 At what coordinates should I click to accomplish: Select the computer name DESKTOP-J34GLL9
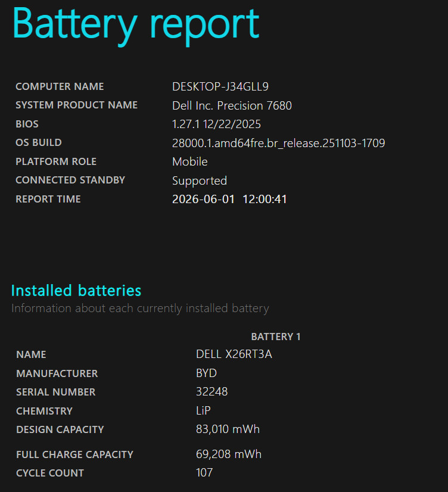[220, 86]
